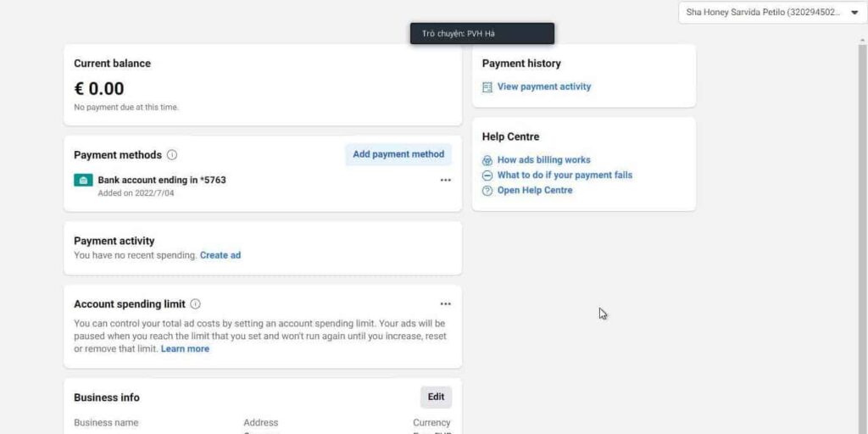Open Account spending limit options menu
This screenshot has height=434, width=868.
click(x=446, y=303)
